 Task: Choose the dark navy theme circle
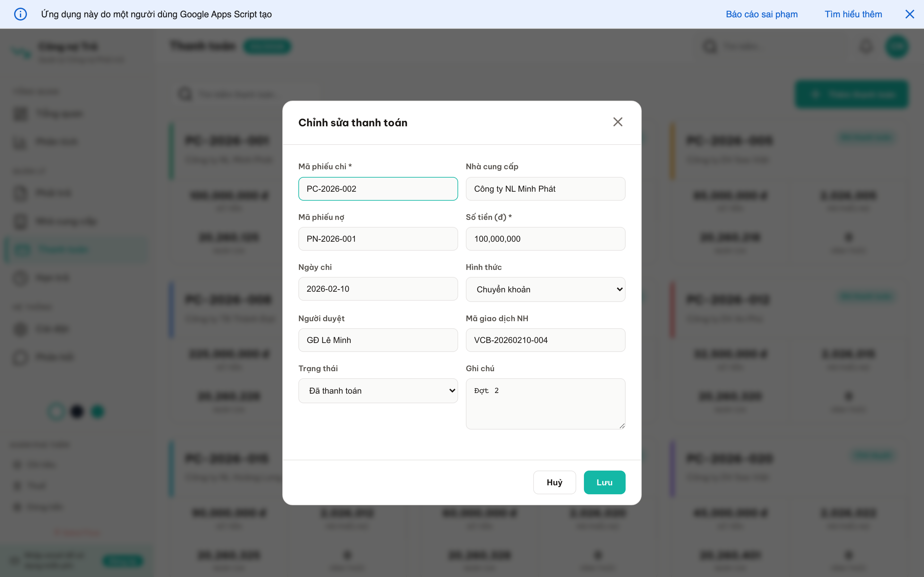[x=77, y=411]
